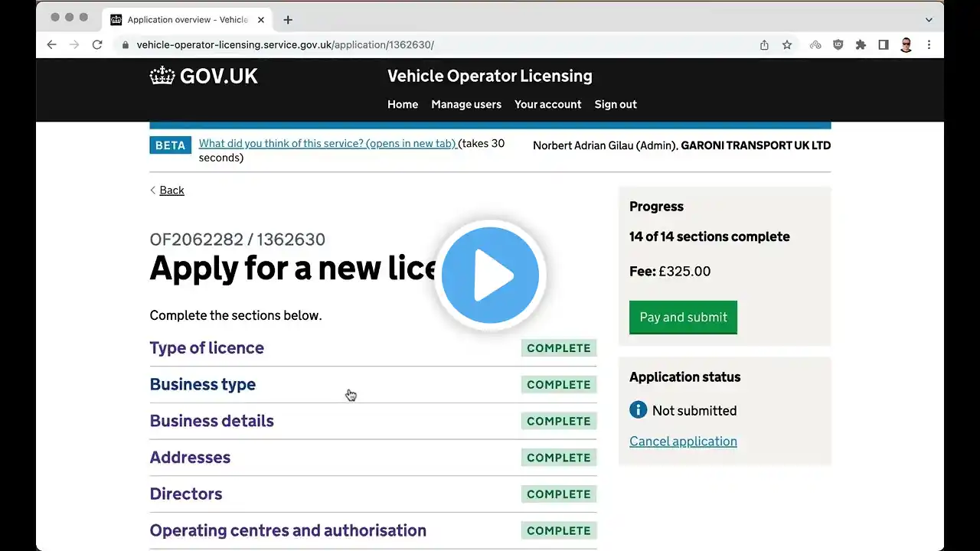Open the service feedback survey link
This screenshot has width=980, height=551.
[328, 143]
